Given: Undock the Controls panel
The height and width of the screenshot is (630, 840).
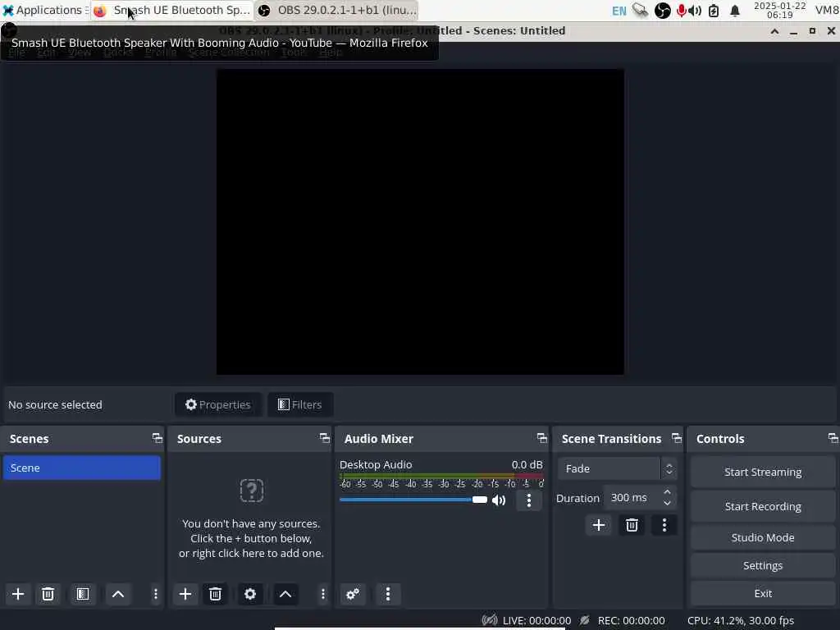Looking at the screenshot, I should 833,438.
